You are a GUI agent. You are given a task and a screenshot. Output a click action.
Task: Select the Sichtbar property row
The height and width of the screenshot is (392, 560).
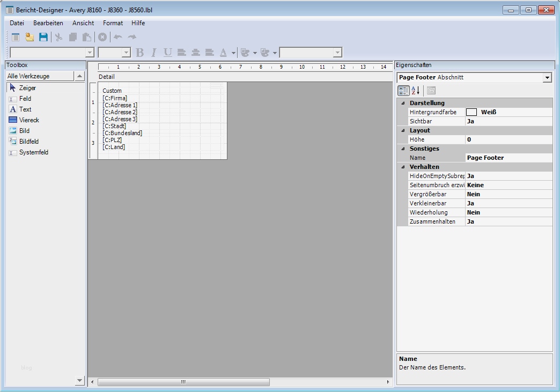click(x=480, y=121)
